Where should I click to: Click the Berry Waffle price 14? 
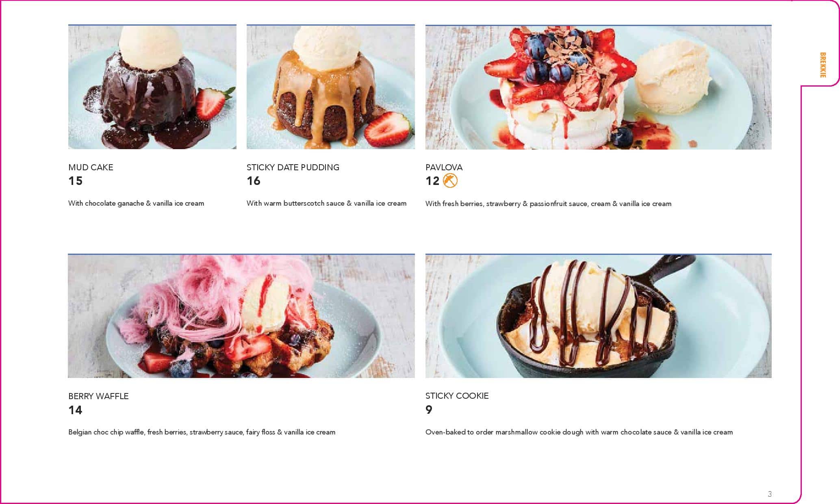tap(75, 410)
